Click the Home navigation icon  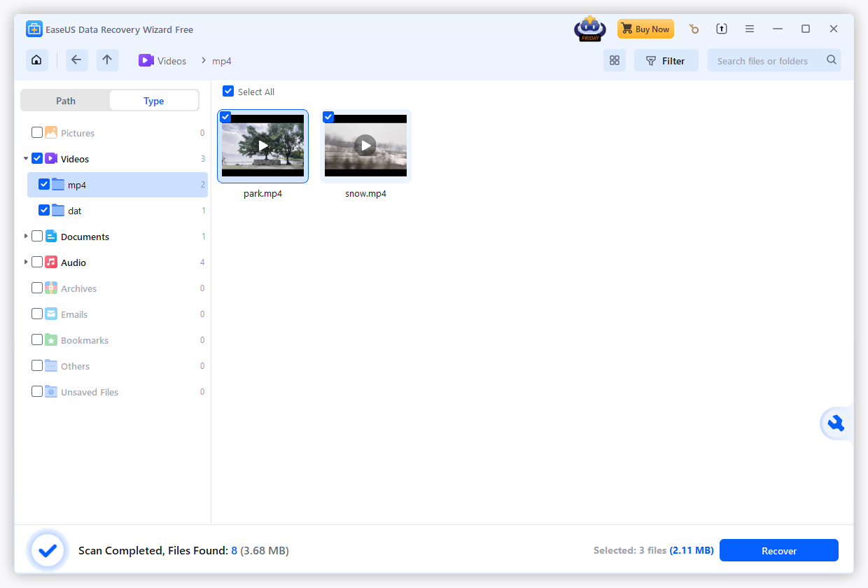36,60
